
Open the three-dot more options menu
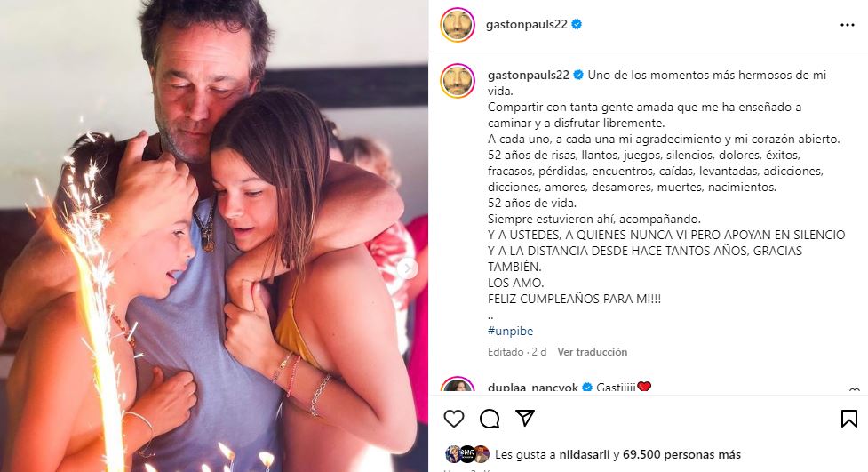(848, 25)
